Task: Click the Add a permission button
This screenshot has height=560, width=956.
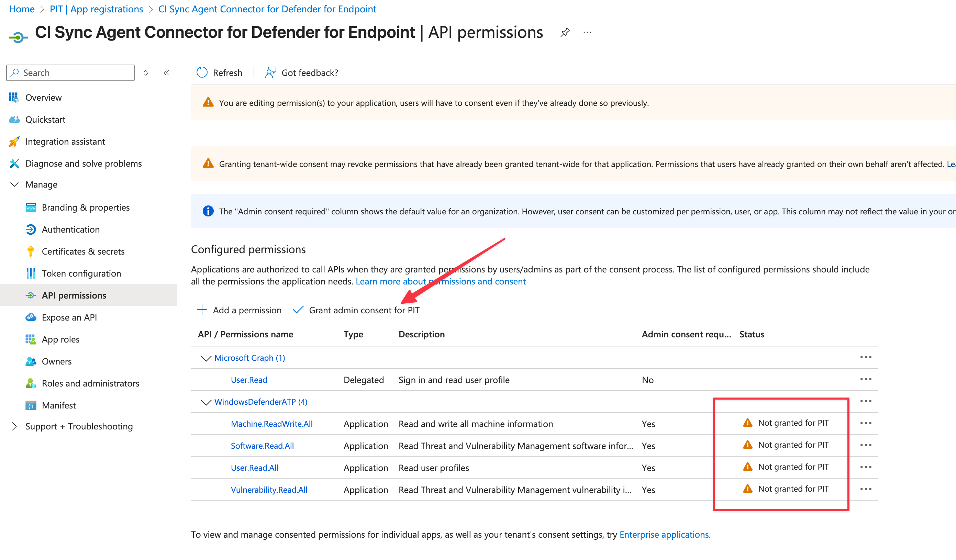Action: click(239, 310)
